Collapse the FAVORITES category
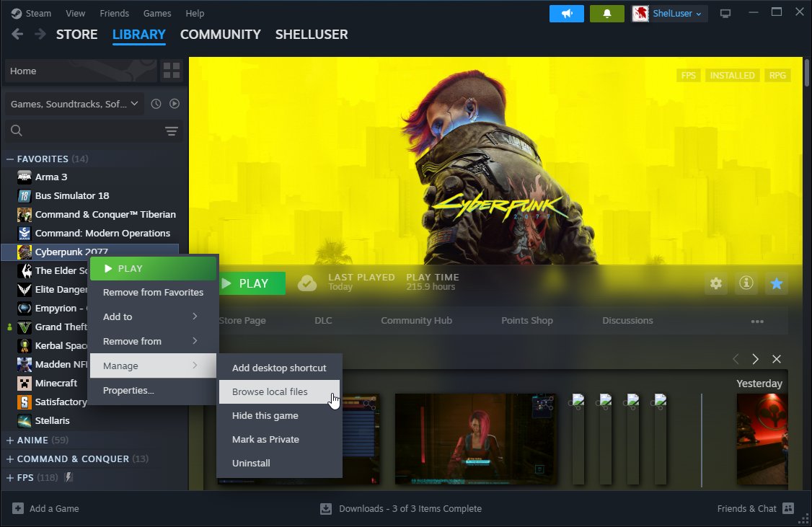 tap(10, 159)
